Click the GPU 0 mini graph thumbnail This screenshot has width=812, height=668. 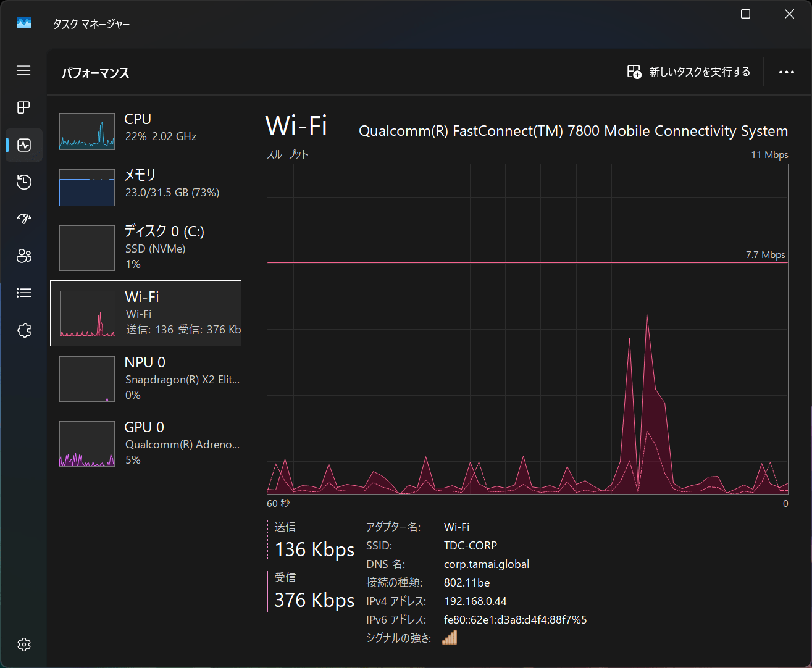[87, 444]
